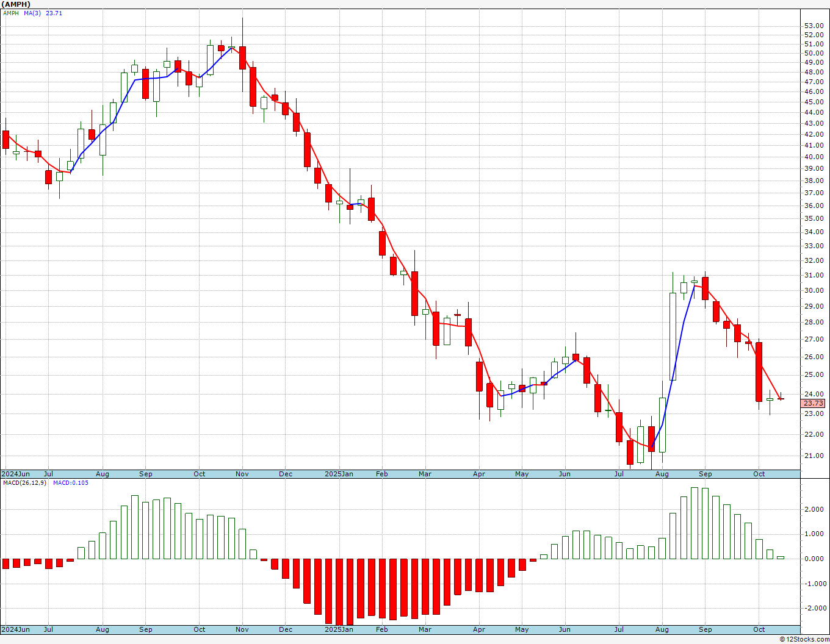Click Nov on the price chart date axis
The width and height of the screenshot is (830, 644).
pos(242,474)
